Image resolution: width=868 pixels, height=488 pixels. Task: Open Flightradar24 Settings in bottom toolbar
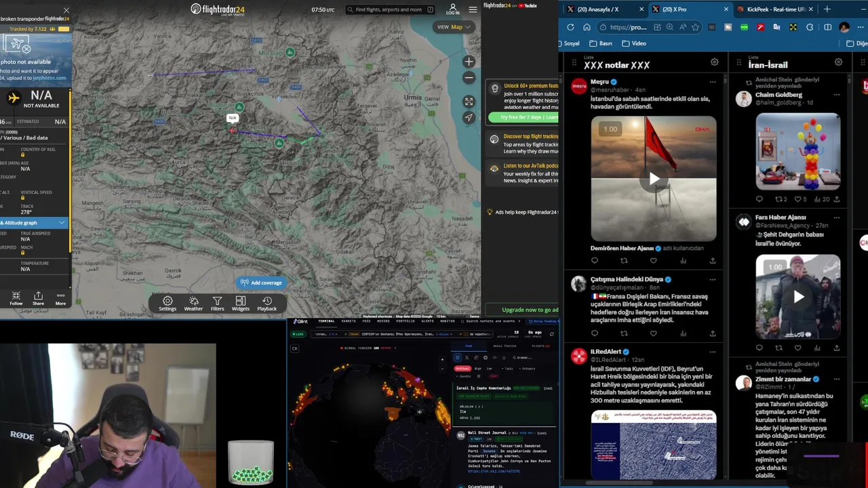[x=167, y=304]
